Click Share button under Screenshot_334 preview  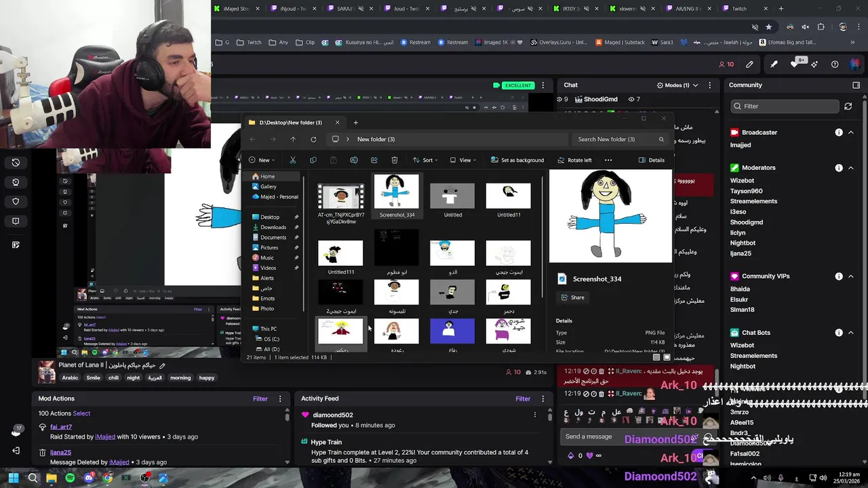click(x=573, y=298)
